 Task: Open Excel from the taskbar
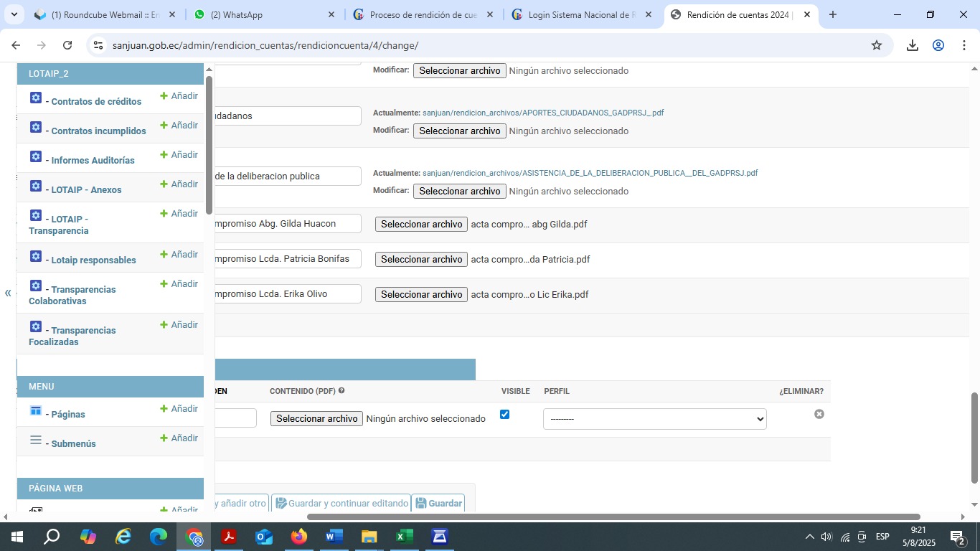(404, 537)
